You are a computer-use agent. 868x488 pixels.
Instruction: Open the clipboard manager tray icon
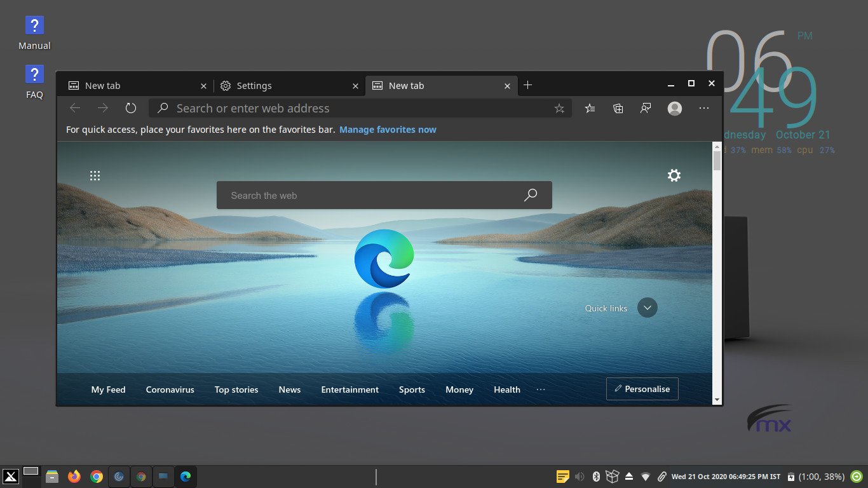point(562,476)
